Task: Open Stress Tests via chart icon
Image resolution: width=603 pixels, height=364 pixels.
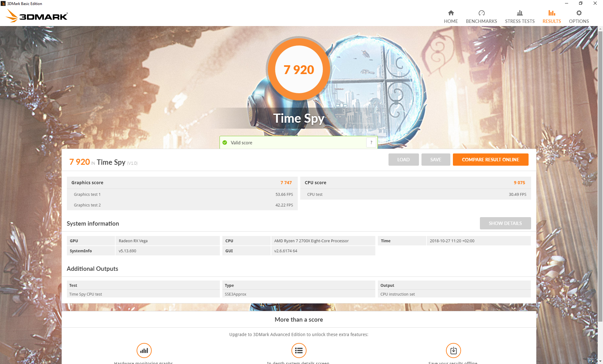Action: [x=519, y=13]
